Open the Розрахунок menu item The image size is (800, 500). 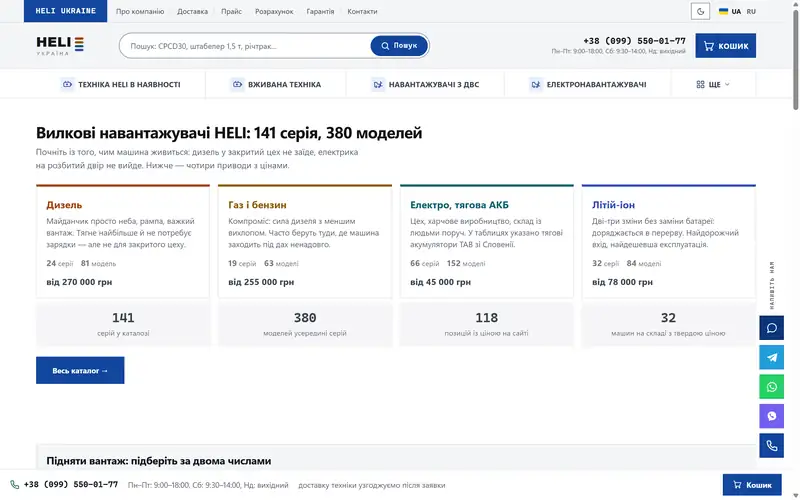tap(274, 11)
